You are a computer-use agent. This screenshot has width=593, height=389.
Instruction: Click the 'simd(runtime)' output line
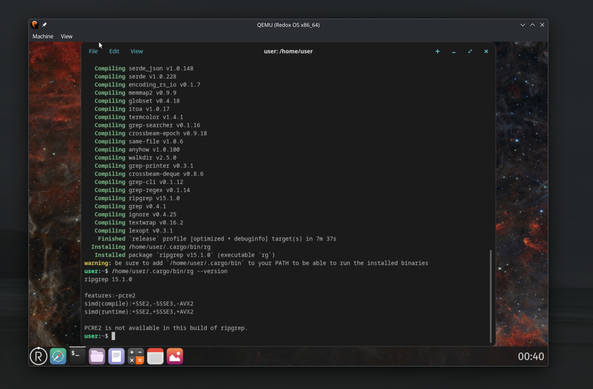139,312
